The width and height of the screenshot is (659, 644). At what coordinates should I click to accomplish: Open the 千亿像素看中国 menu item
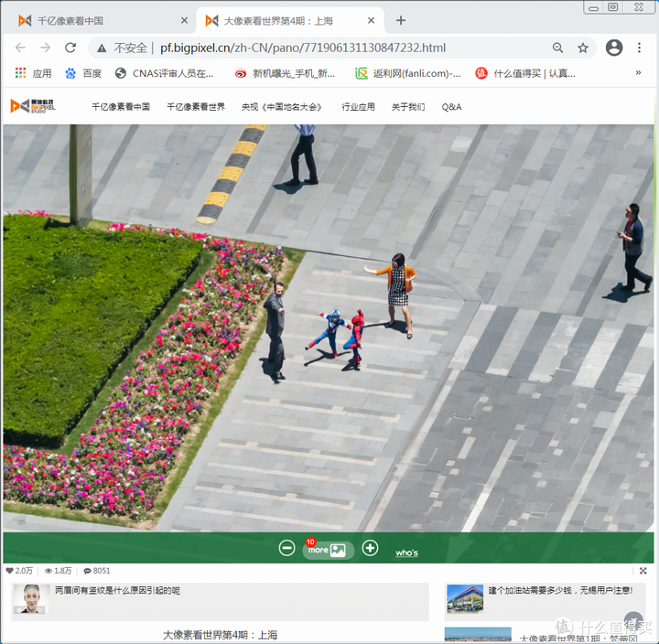[x=121, y=107]
